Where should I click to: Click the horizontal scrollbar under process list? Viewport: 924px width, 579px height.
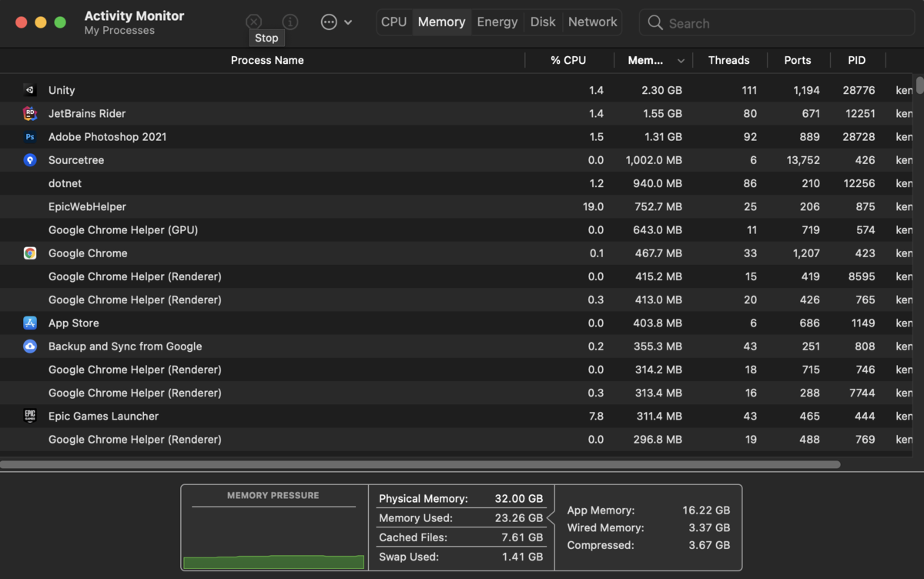[x=420, y=464]
